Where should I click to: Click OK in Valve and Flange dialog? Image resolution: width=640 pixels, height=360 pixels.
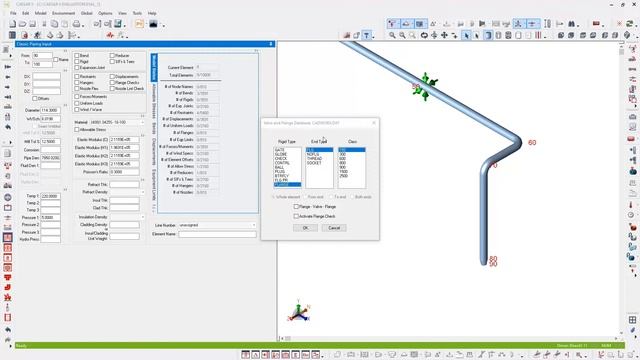[x=305, y=228]
